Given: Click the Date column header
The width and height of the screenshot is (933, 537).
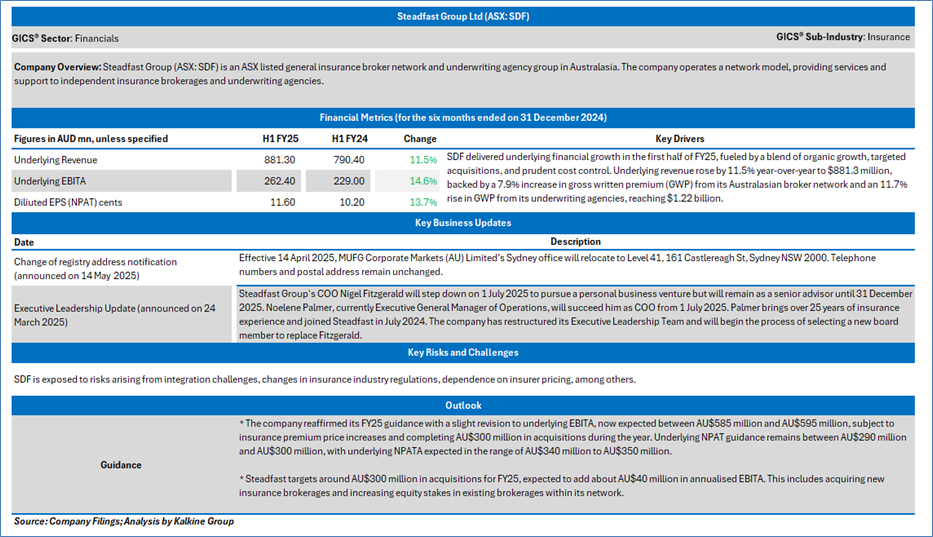Looking at the screenshot, I should (24, 242).
